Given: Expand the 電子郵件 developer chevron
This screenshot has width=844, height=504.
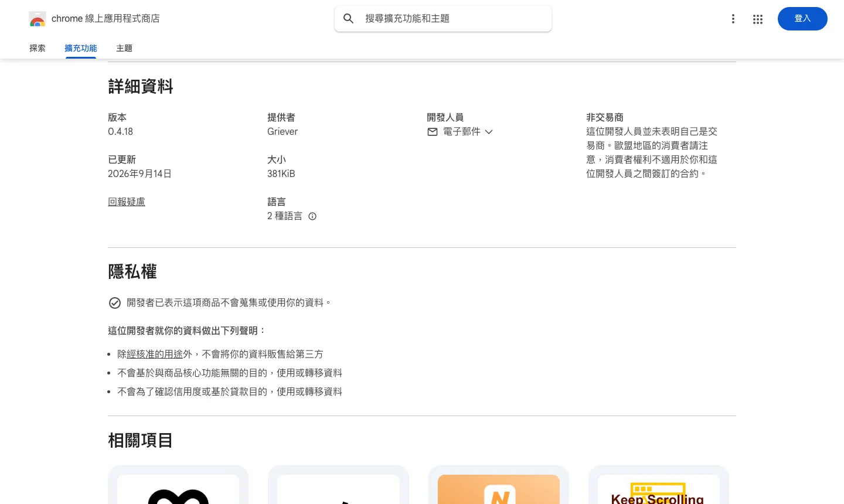Looking at the screenshot, I should coord(489,132).
